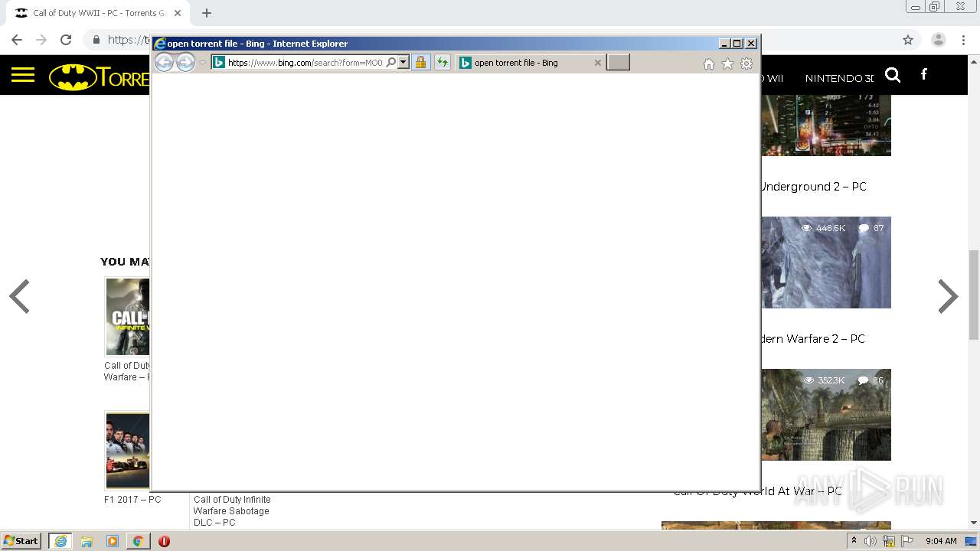This screenshot has width=980, height=551.
Task: Go to previous post with left chevron
Action: [x=20, y=297]
